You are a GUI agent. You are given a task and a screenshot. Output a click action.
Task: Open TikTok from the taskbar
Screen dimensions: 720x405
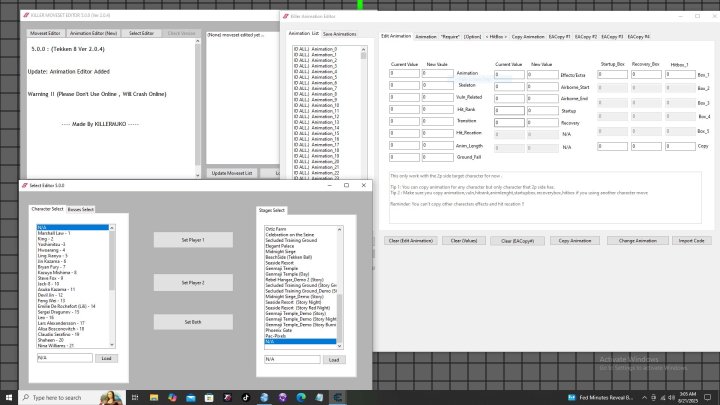[x=246, y=398]
